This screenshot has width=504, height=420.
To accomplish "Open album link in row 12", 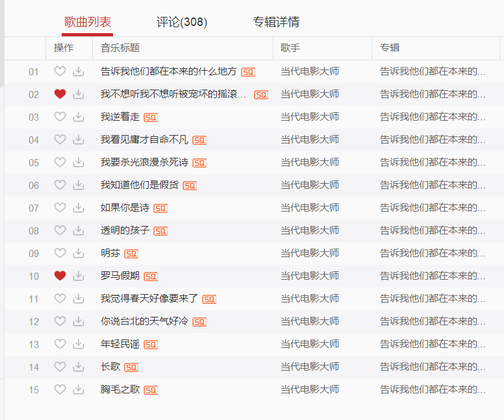I will tap(433, 321).
